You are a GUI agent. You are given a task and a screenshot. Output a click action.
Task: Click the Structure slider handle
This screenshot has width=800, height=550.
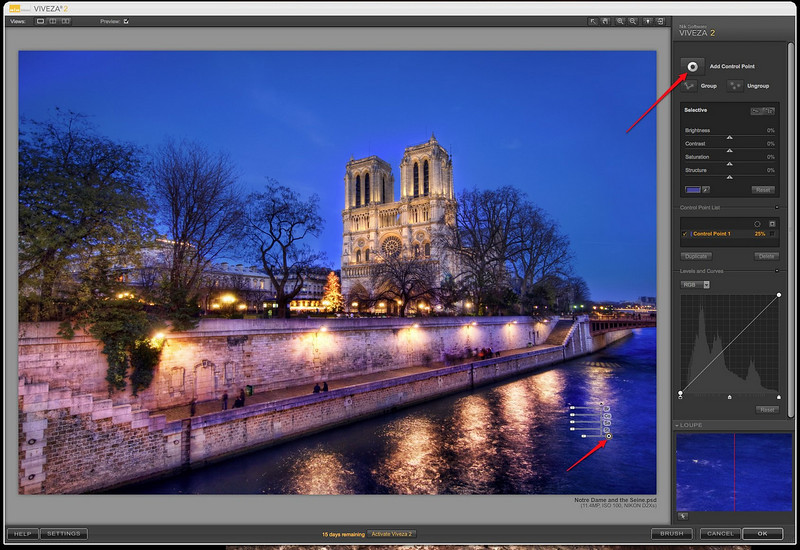pos(730,177)
